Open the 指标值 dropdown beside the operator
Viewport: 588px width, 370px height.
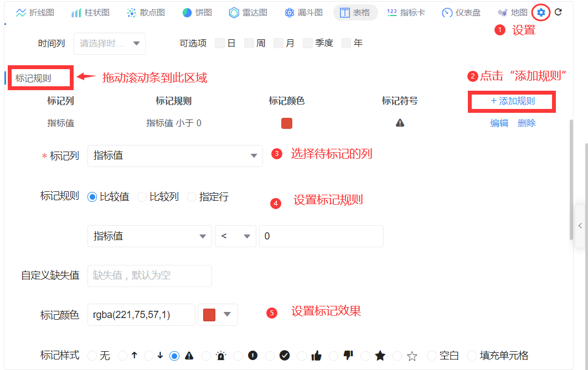[149, 236]
